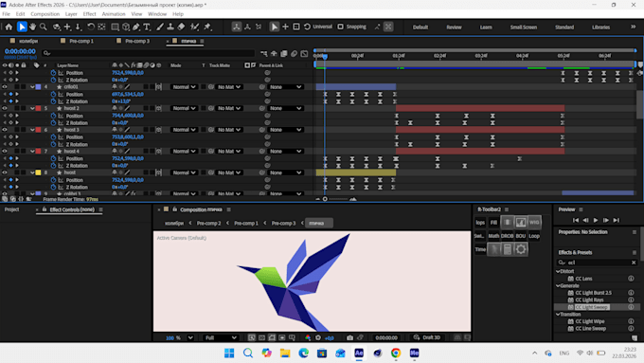644x363 pixels.
Task: Select the Hand tool
Action: [32, 27]
